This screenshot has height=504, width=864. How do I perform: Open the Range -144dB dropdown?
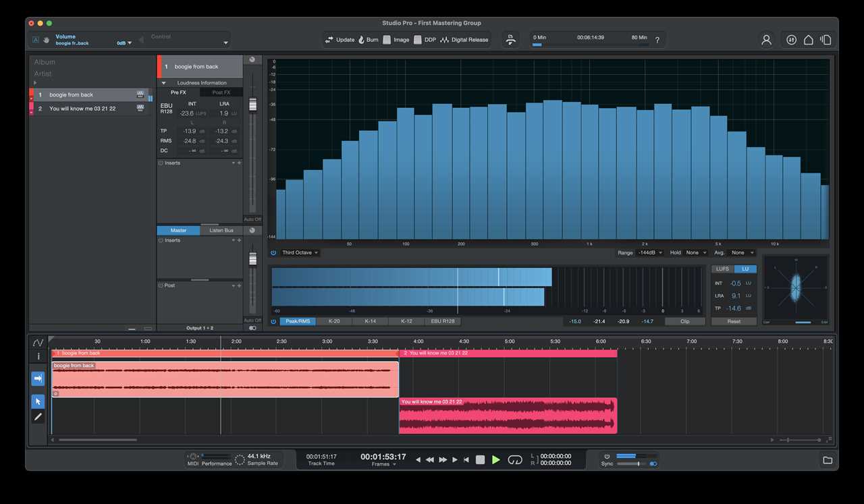click(x=649, y=252)
